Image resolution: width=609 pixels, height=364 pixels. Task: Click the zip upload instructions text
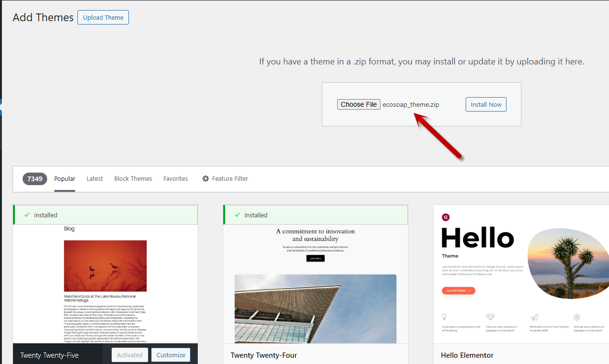tap(421, 62)
